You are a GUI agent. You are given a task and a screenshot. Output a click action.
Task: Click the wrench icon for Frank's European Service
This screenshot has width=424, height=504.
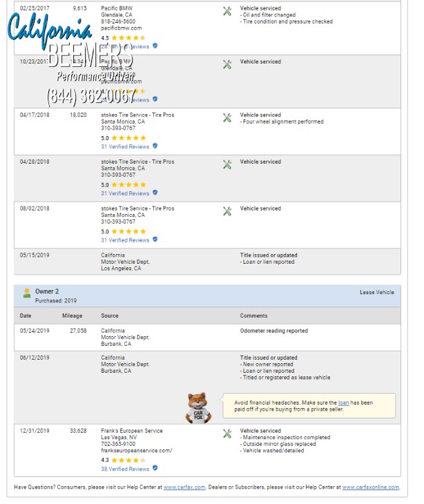coord(227,434)
